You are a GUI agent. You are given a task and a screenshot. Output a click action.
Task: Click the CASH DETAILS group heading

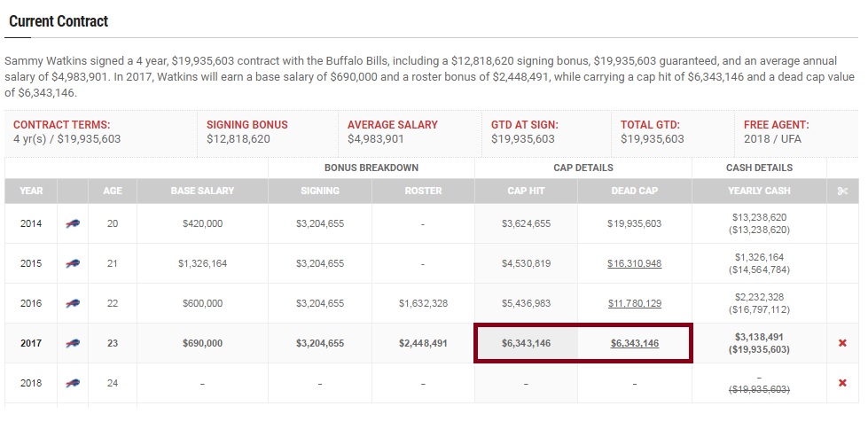pyautogui.click(x=760, y=168)
